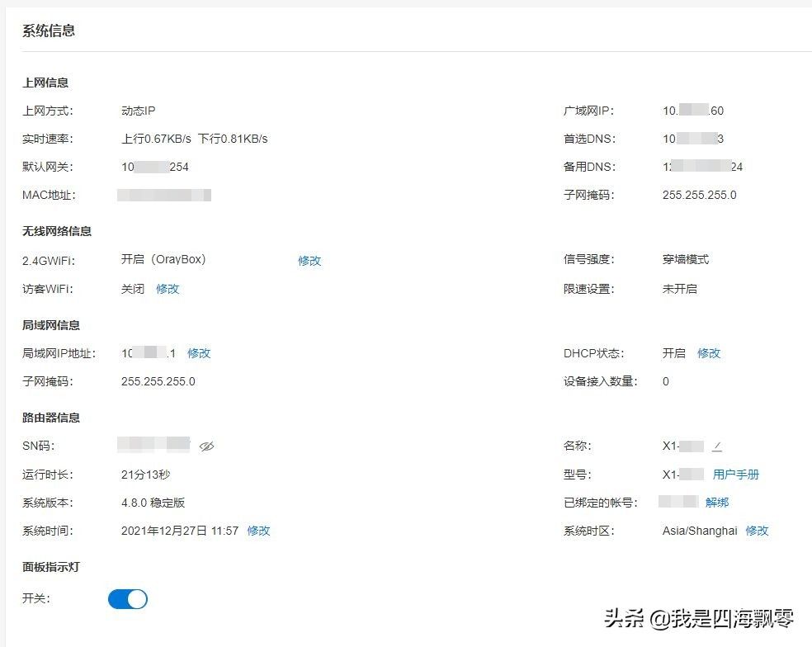Screen dimensions: 812x647
Task: Click the 上网信息 section title
Action: (x=45, y=83)
